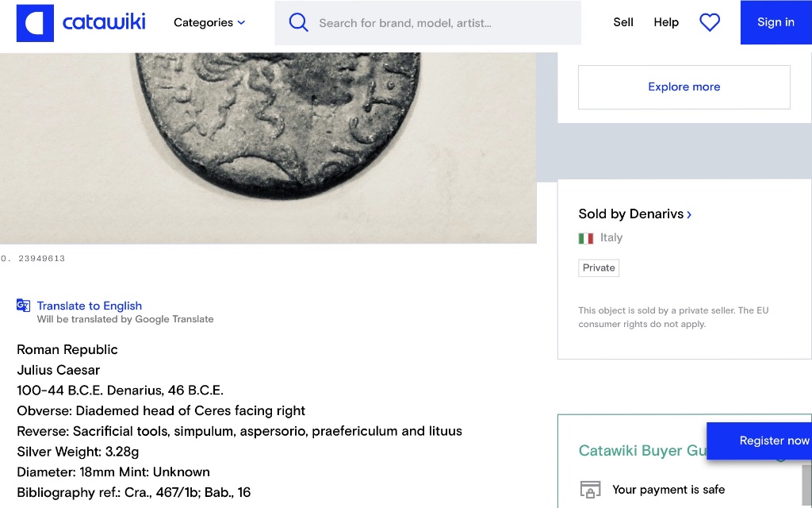The width and height of the screenshot is (812, 508).
Task: Open the Sell page
Action: point(623,22)
